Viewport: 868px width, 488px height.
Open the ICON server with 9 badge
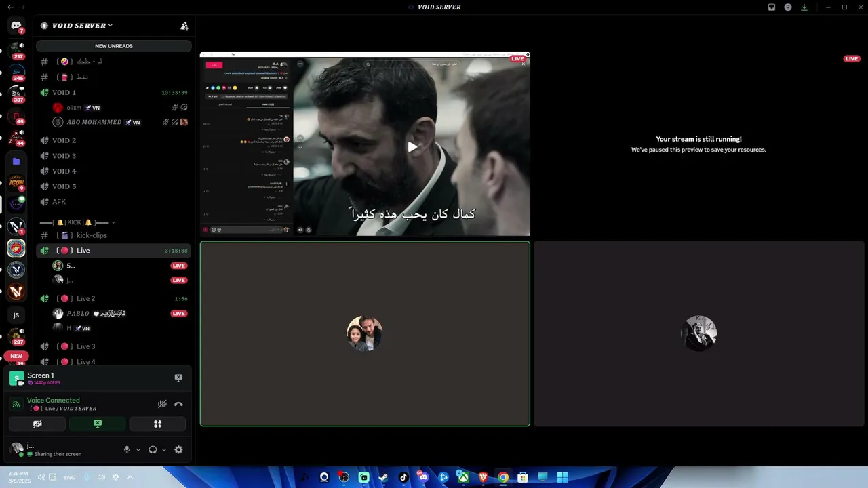pyautogui.click(x=16, y=182)
